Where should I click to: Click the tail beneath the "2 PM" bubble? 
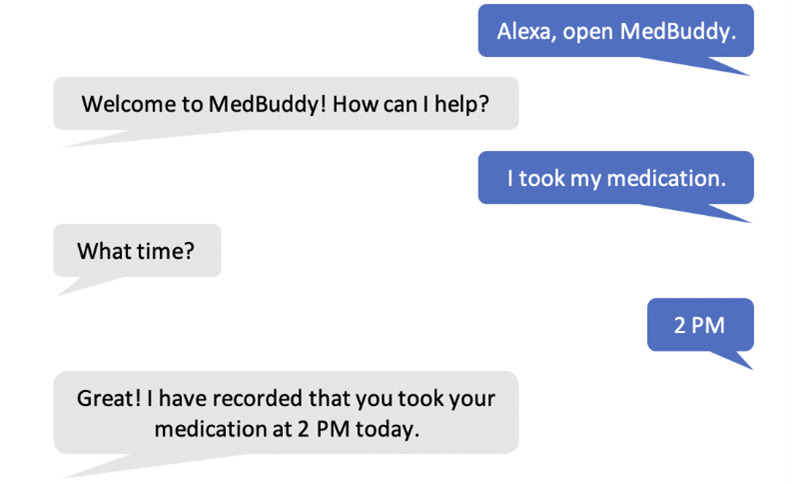pyautogui.click(x=734, y=359)
